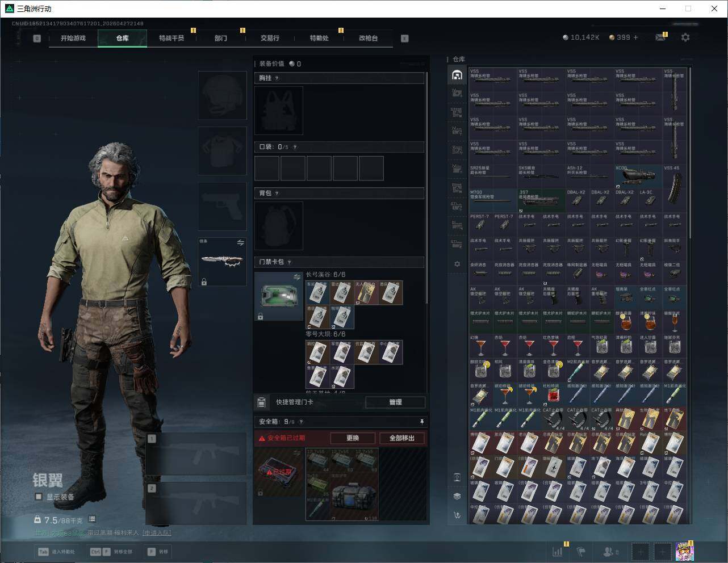The image size is (728, 563).
Task: Open the game settings gear
Action: tap(685, 37)
